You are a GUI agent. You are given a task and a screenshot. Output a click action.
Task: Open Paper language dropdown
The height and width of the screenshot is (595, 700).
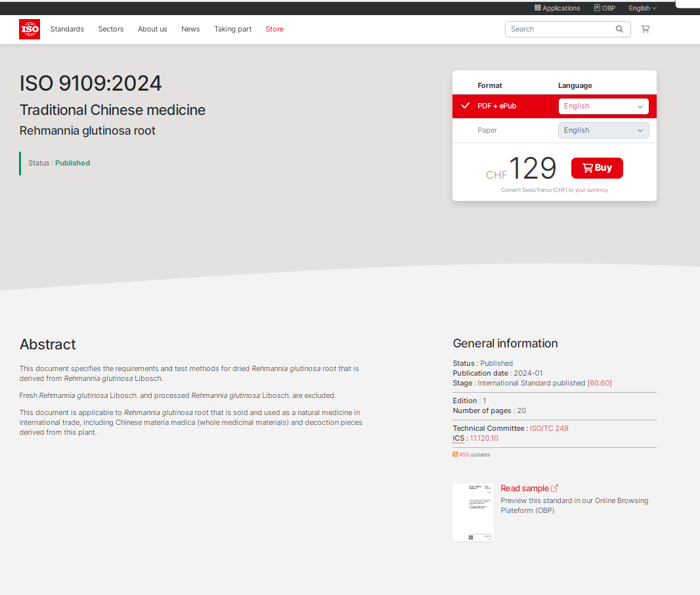click(x=603, y=130)
